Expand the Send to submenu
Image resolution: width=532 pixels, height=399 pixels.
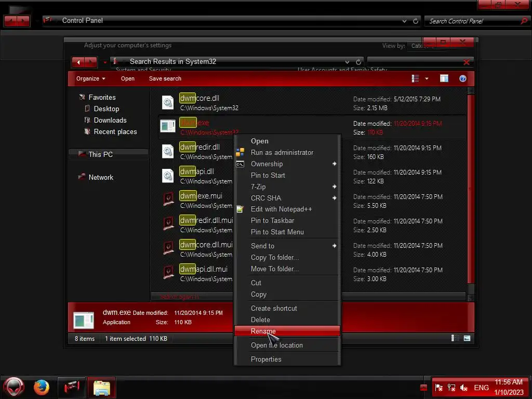tap(287, 246)
